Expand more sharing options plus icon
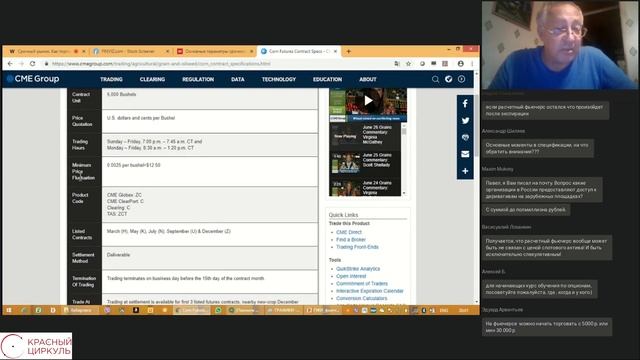The image size is (640, 360). point(465,171)
